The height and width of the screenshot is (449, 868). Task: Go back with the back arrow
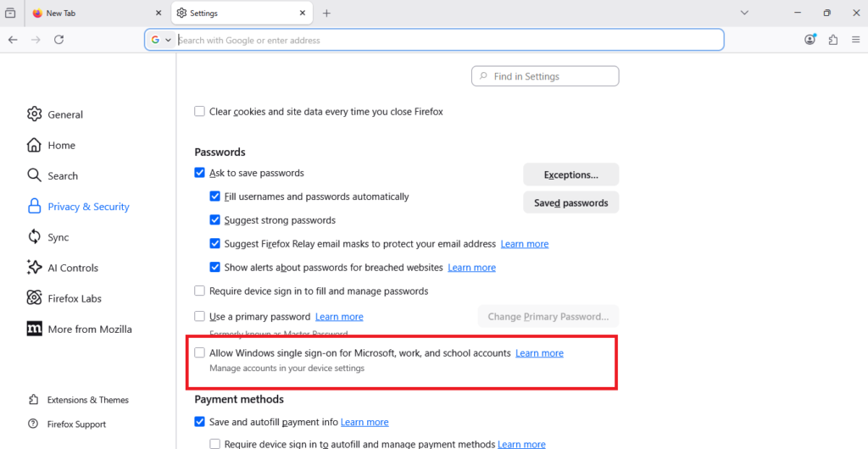(13, 40)
